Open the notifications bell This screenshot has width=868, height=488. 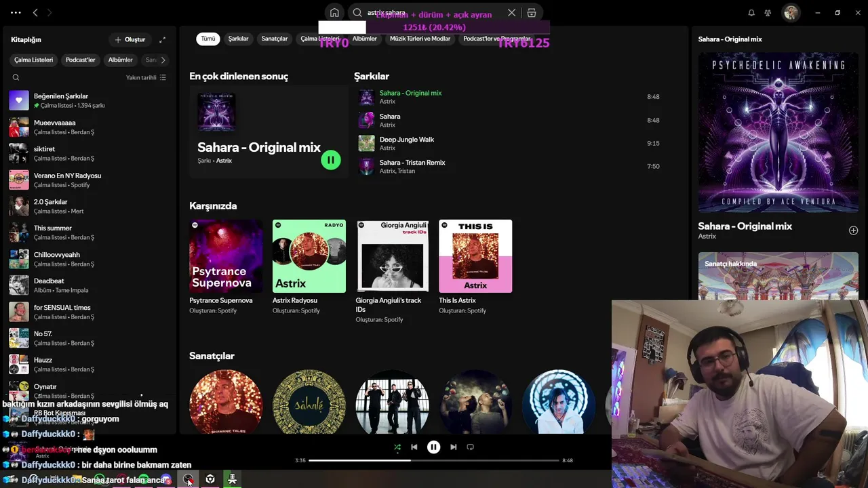pos(751,13)
